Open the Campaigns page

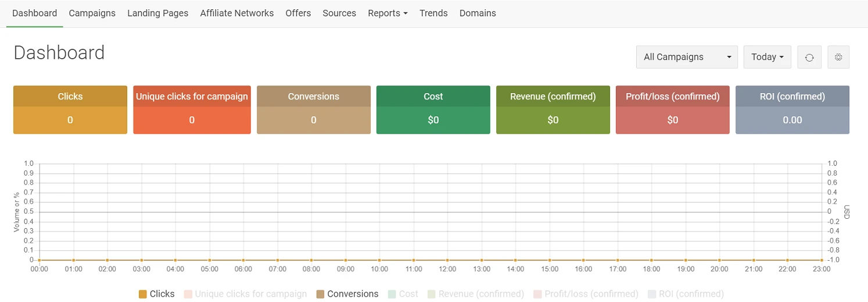tap(92, 13)
